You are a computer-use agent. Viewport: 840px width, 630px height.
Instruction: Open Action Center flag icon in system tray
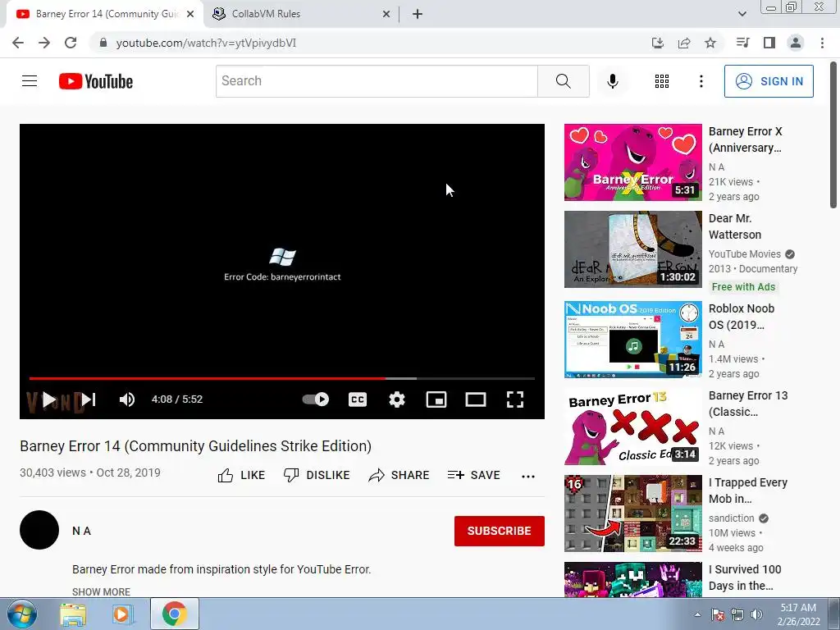[x=718, y=614]
